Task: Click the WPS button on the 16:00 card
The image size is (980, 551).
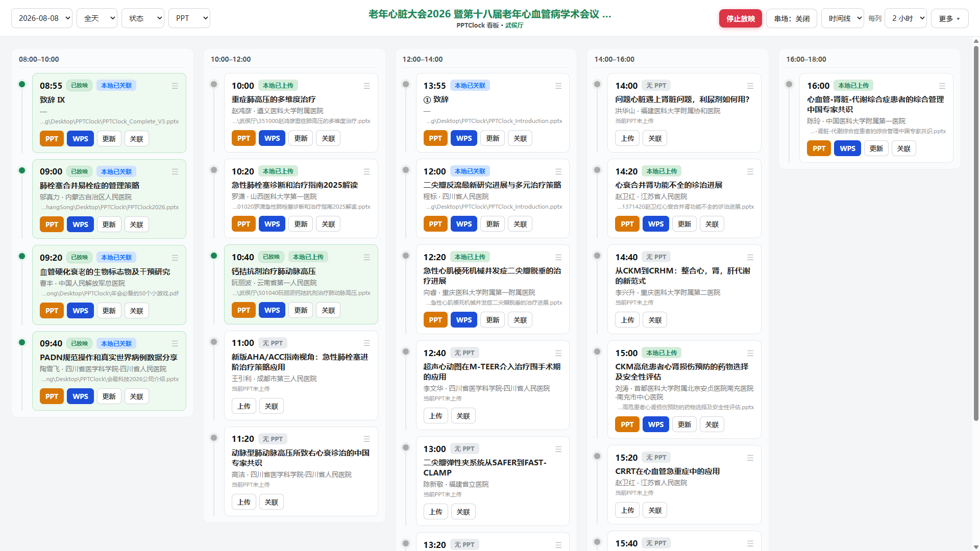Action: pos(848,148)
